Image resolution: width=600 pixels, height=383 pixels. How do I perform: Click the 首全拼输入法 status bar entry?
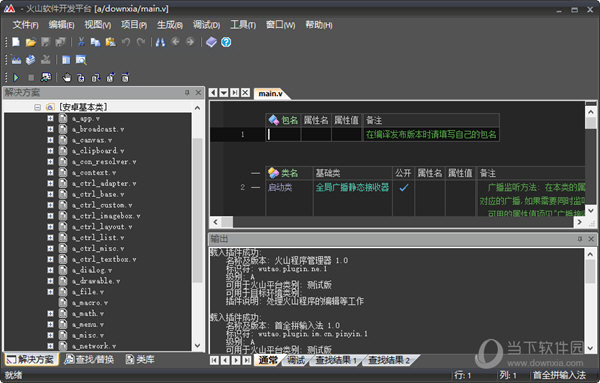click(x=559, y=375)
